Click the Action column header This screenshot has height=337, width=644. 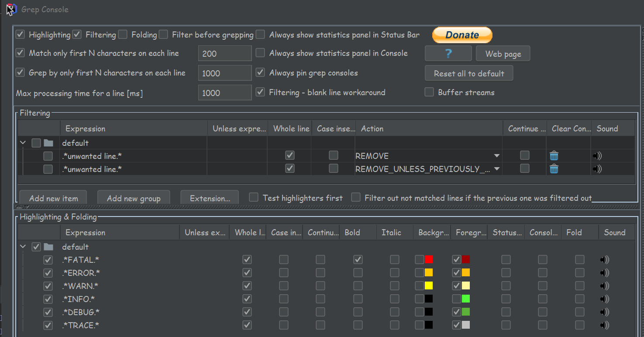[x=429, y=128]
